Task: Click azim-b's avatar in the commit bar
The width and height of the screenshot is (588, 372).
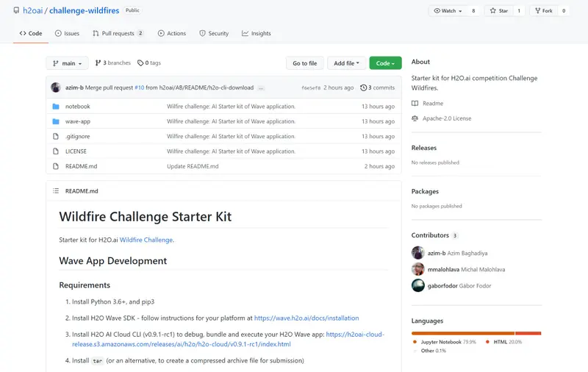Action: click(x=56, y=87)
